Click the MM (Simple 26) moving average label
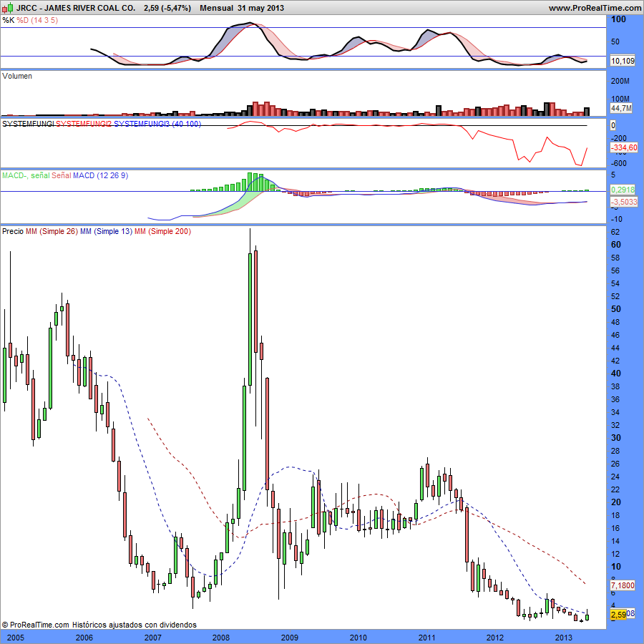 52,231
